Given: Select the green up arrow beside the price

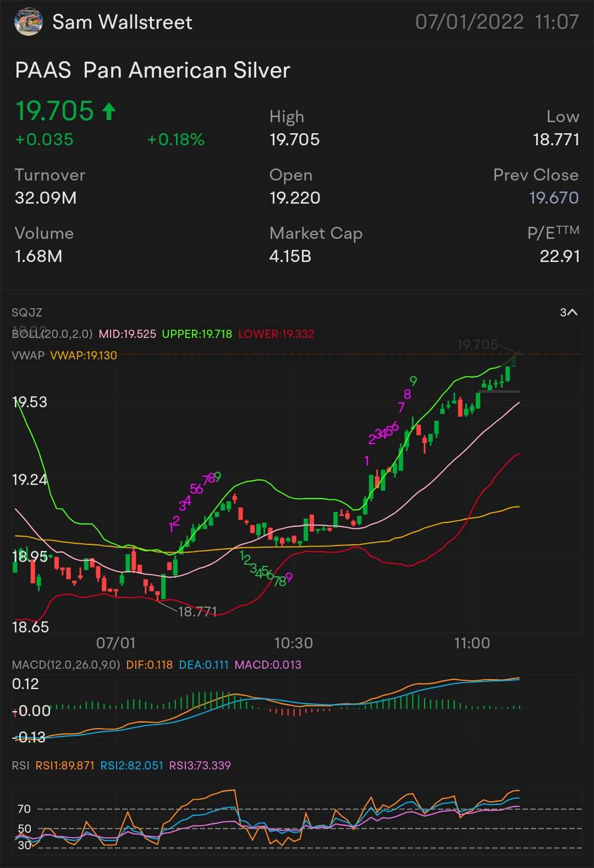Looking at the screenshot, I should click(109, 111).
